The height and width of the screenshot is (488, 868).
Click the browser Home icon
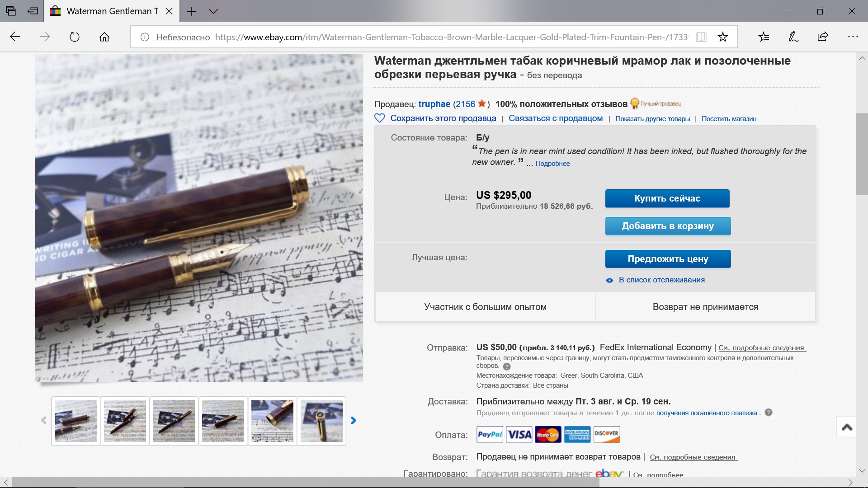104,37
